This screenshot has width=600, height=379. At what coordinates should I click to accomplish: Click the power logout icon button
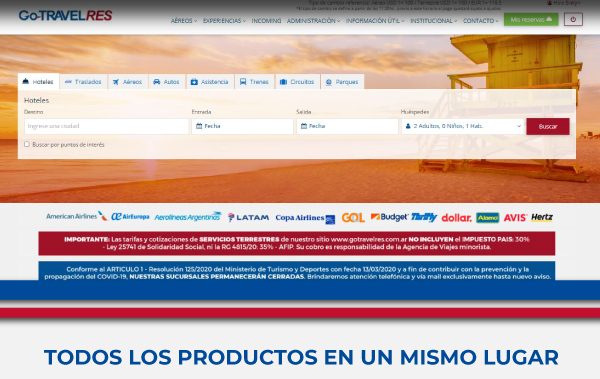573,20
